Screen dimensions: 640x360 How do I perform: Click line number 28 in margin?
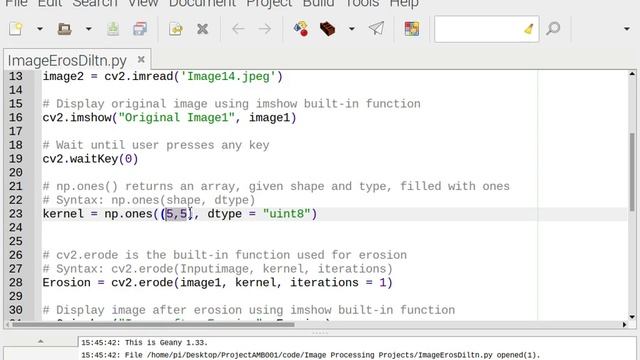coord(16,282)
